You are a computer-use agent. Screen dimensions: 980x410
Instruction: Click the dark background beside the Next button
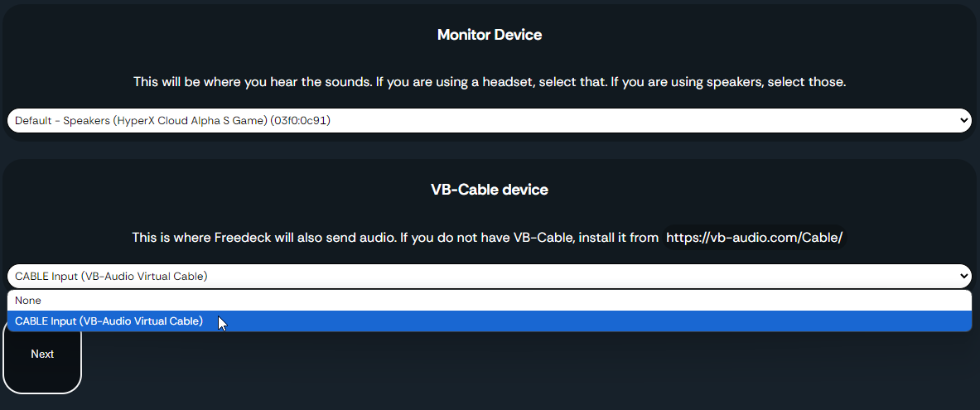click(500, 369)
